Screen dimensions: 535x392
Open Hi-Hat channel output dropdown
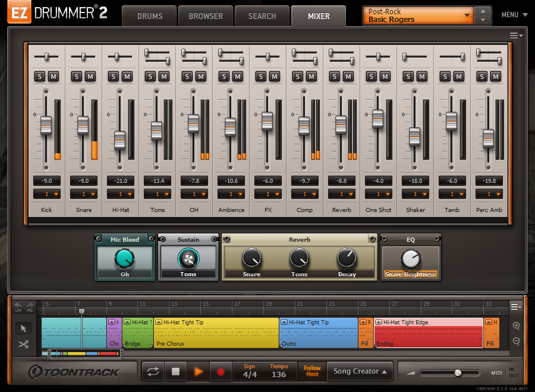pyautogui.click(x=121, y=194)
